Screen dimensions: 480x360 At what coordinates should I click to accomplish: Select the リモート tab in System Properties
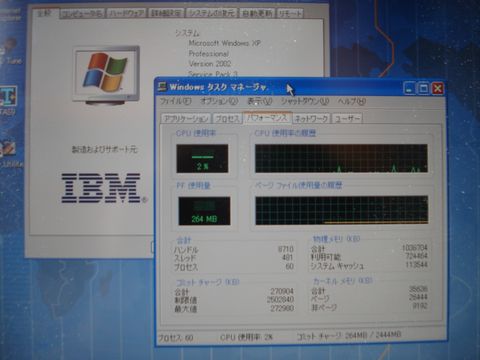pyautogui.click(x=290, y=13)
